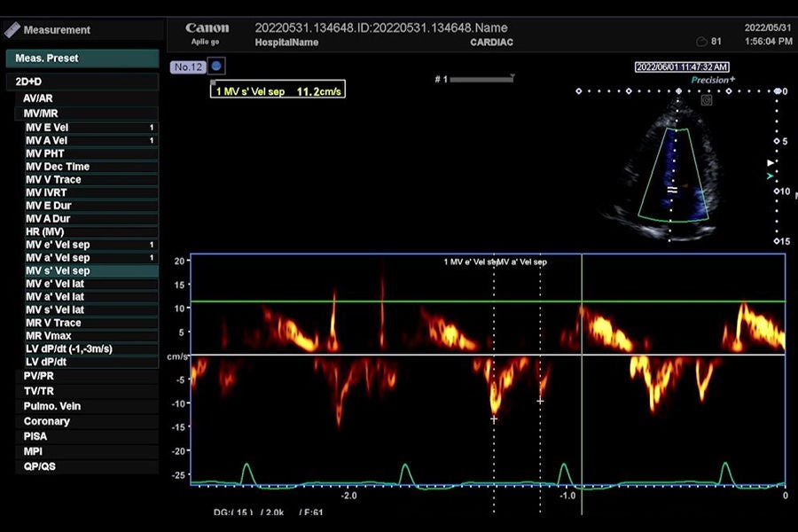Start the MV V Trace measurement
Viewport: 798px width, 532px height.
click(x=91, y=180)
